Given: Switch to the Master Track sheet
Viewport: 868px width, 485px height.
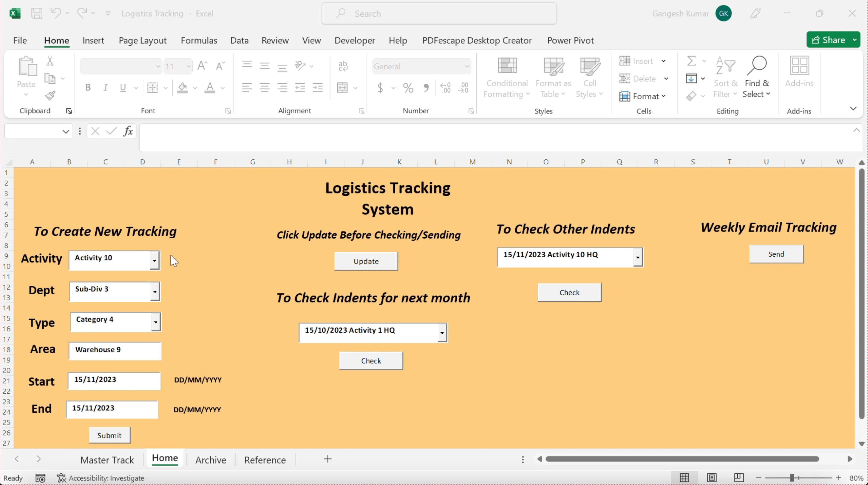Looking at the screenshot, I should coord(107,460).
